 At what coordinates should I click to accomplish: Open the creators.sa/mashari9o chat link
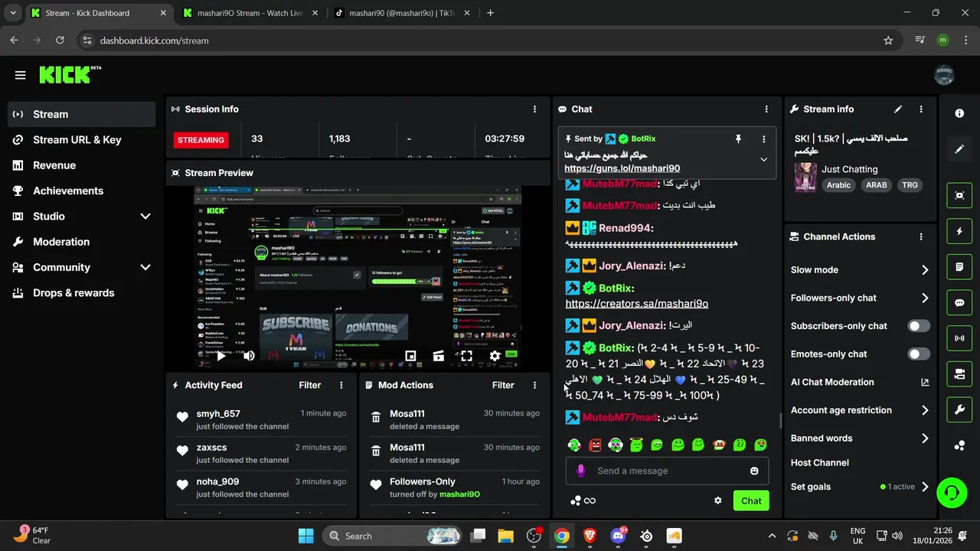pyautogui.click(x=636, y=304)
